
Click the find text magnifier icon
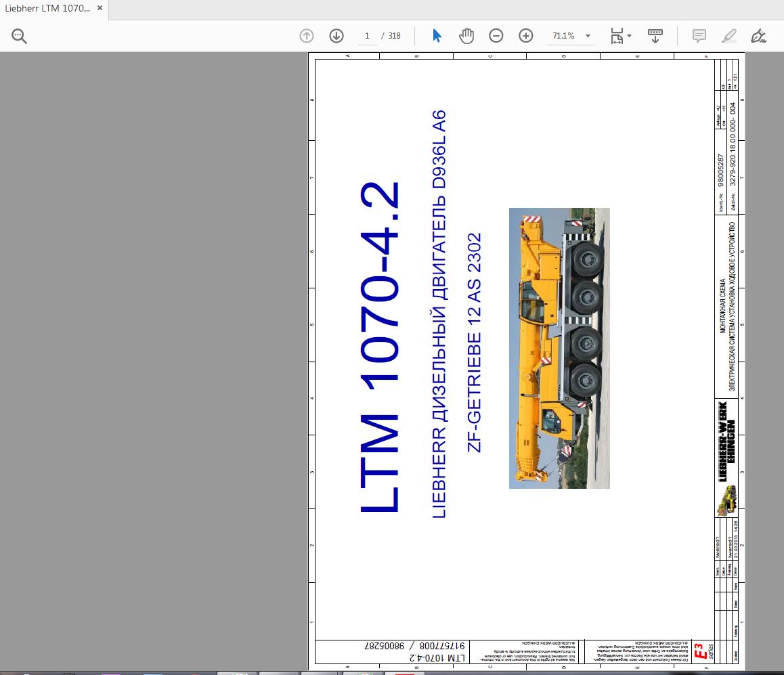(19, 36)
